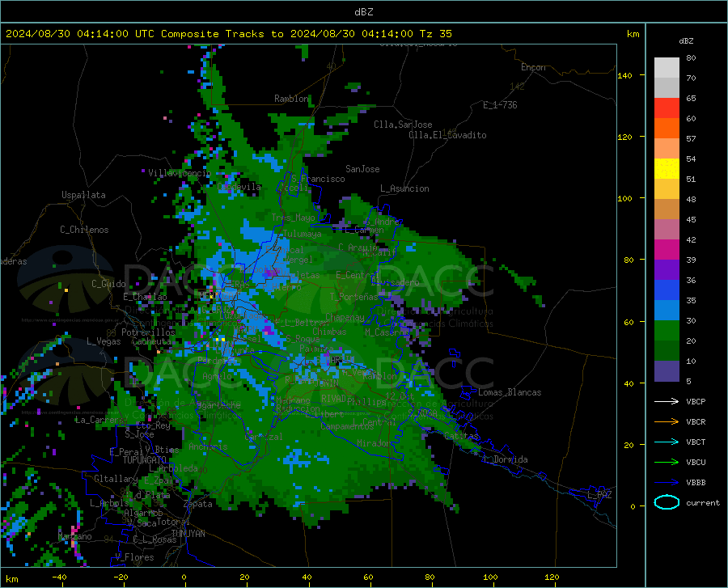
Task: Click the Chapanay label
Action: click(x=345, y=317)
